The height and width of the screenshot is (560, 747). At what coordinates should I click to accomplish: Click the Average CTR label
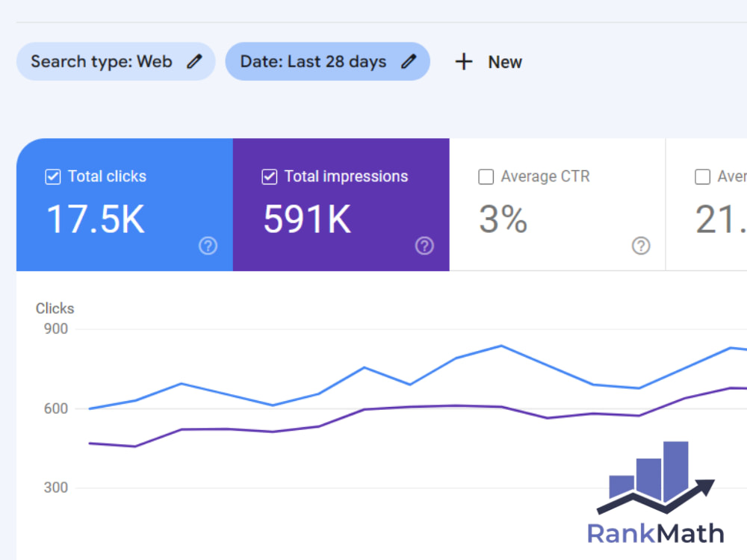click(545, 177)
